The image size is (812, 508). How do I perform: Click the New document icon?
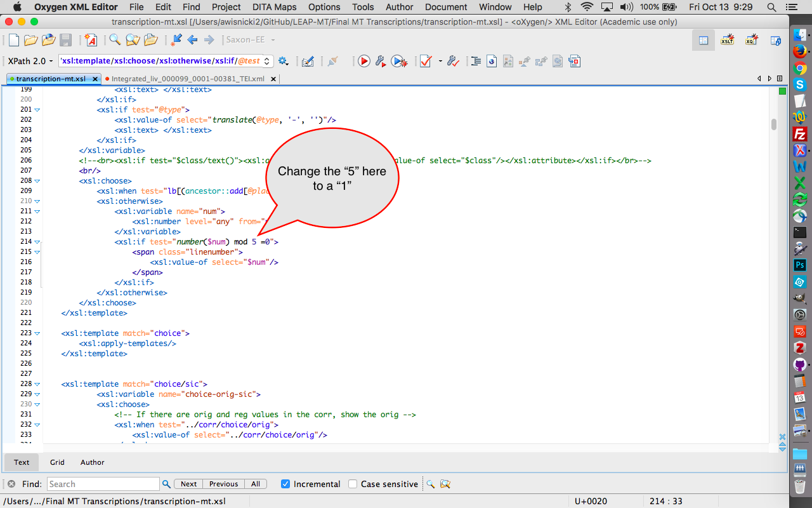[14, 40]
